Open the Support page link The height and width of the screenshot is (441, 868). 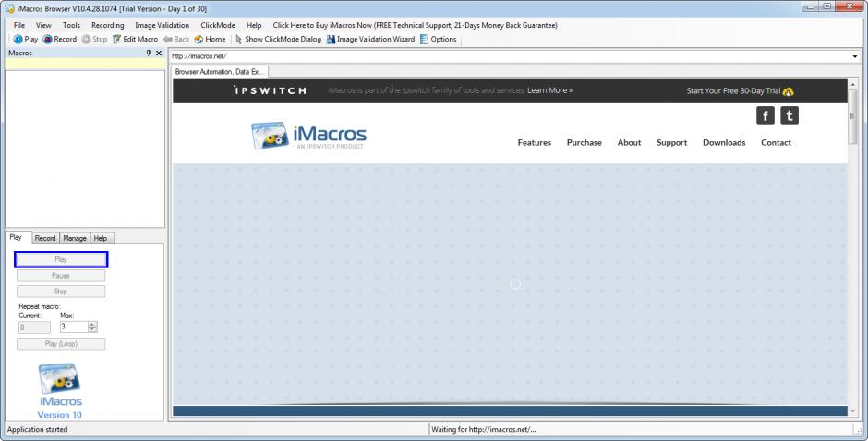[x=671, y=143]
